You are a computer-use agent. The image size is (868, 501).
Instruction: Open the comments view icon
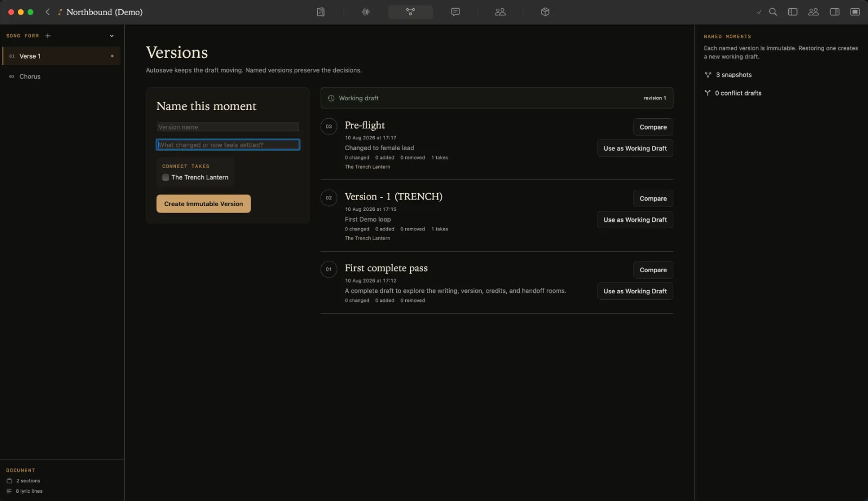456,12
